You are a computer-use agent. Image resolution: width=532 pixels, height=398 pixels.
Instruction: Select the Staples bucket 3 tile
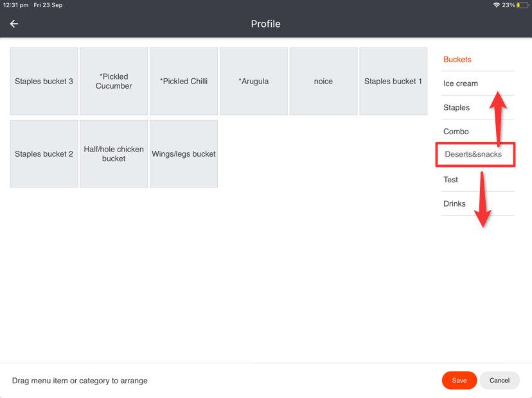point(44,82)
